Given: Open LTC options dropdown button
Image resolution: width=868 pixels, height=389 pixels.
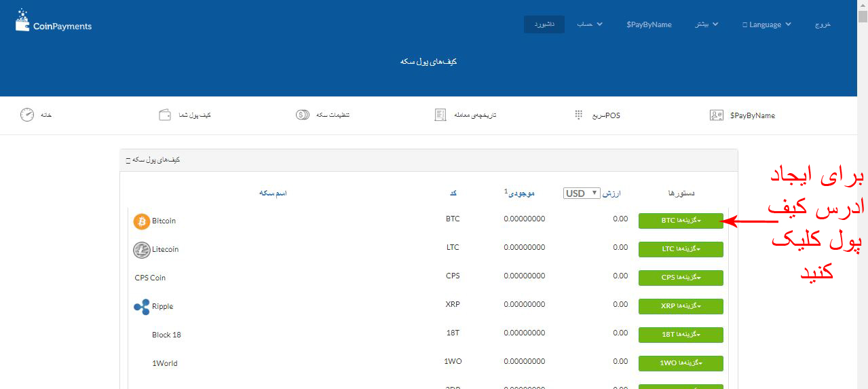Looking at the screenshot, I should point(681,249).
